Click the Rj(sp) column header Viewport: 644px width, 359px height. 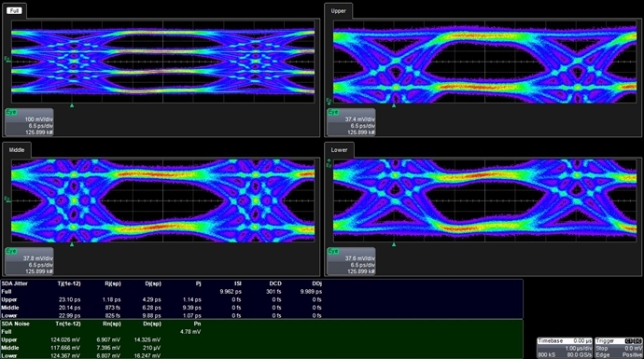point(113,283)
